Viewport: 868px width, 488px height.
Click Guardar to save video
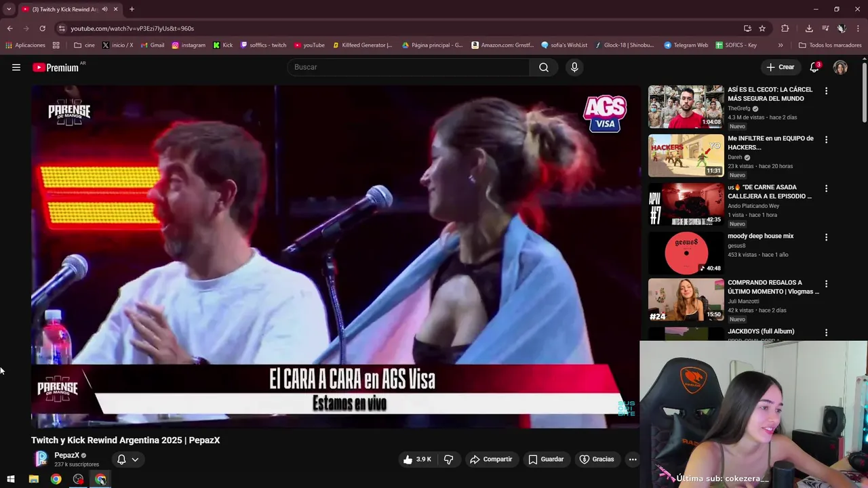coord(546,460)
